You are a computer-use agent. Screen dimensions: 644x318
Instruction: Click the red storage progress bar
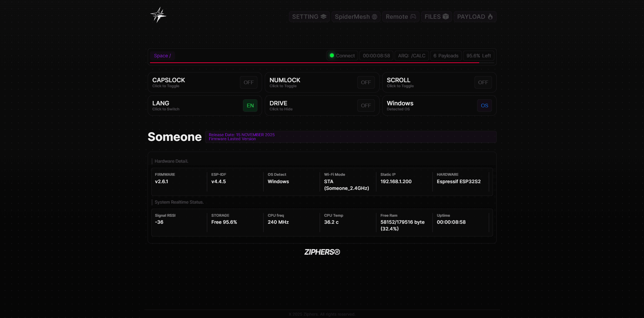(x=314, y=63)
